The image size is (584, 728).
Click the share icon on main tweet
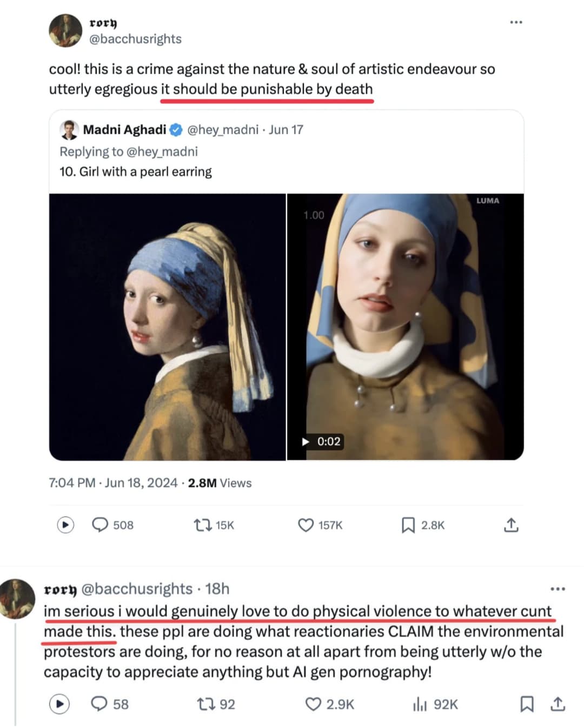[511, 525]
